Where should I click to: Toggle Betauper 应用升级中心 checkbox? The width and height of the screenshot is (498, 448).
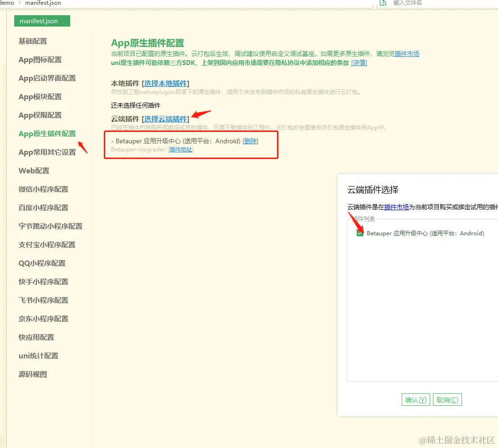click(x=360, y=233)
